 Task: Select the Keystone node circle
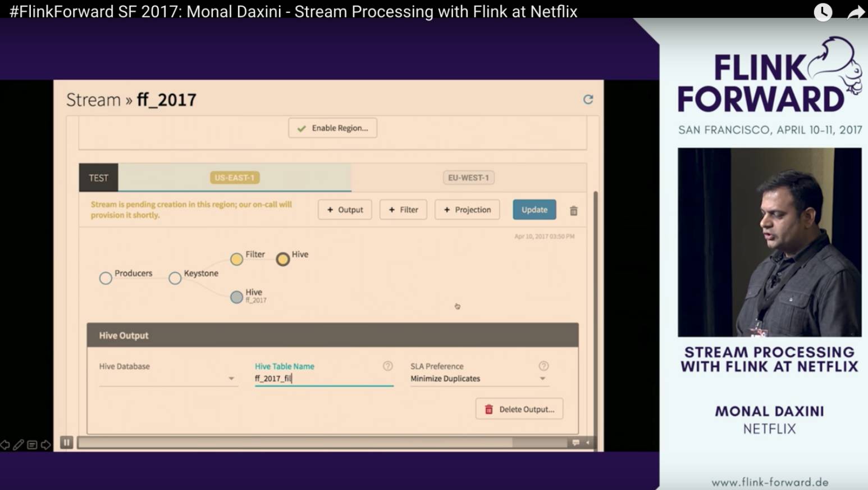175,278
